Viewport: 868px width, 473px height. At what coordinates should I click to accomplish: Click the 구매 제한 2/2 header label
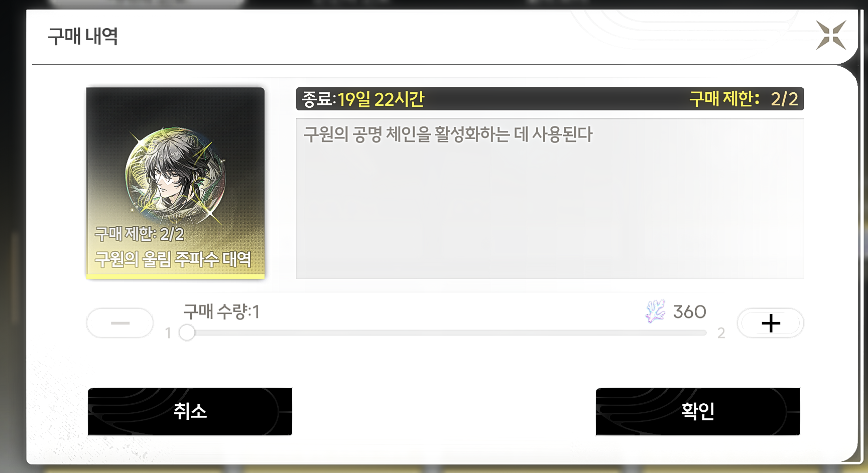tap(743, 99)
